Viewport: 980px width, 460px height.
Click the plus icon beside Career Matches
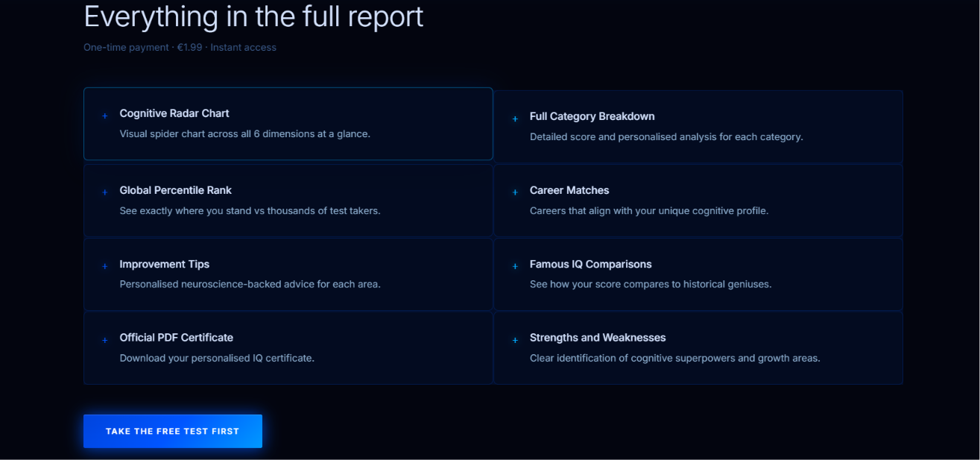(x=515, y=192)
